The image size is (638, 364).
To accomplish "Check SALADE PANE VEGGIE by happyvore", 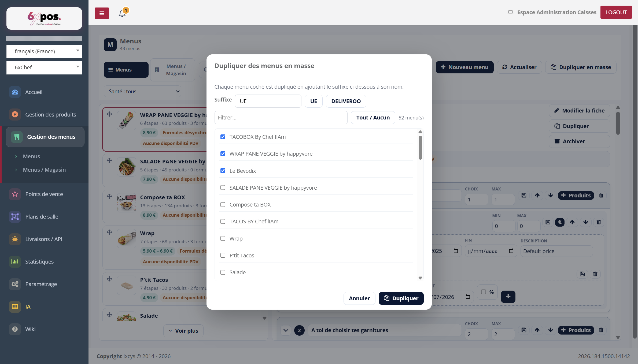I will click(x=223, y=187).
